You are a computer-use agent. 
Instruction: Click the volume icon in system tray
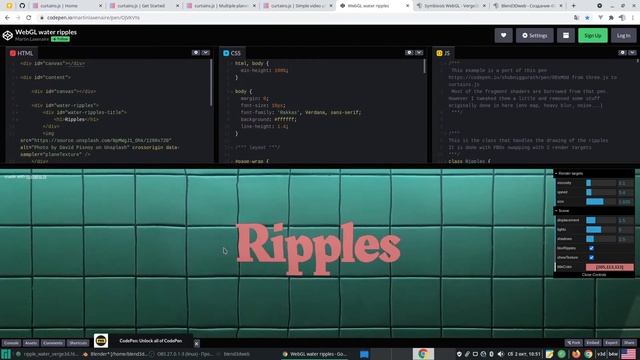[x=500, y=354]
